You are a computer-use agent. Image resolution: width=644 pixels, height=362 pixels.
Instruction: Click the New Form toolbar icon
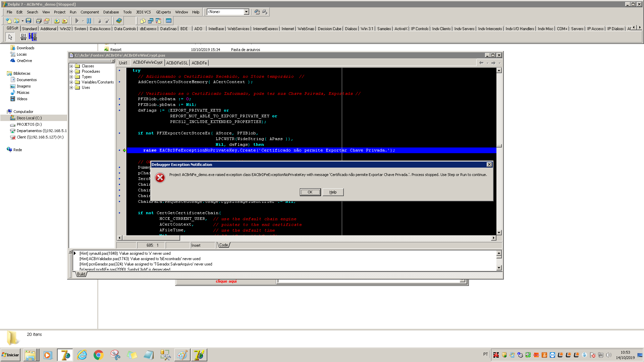pos(169,21)
